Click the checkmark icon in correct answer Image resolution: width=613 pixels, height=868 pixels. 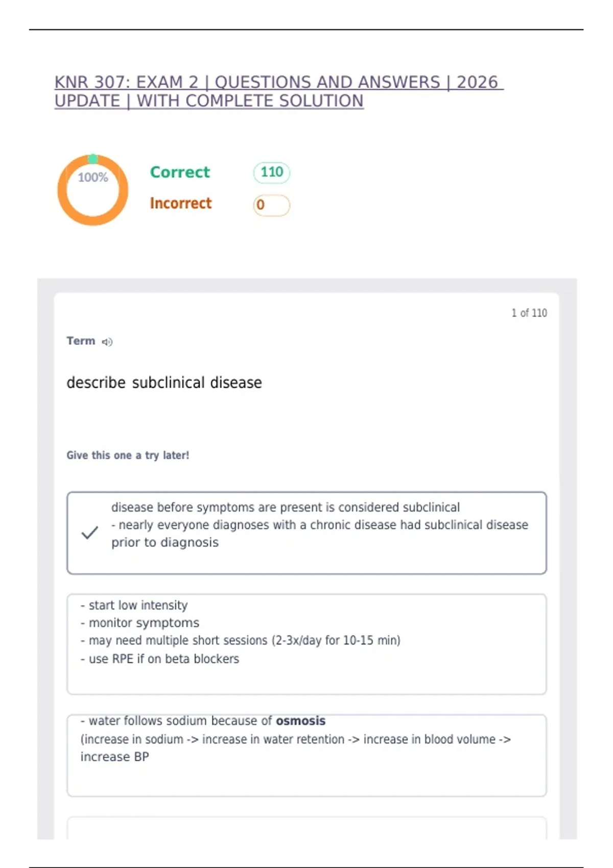(90, 533)
